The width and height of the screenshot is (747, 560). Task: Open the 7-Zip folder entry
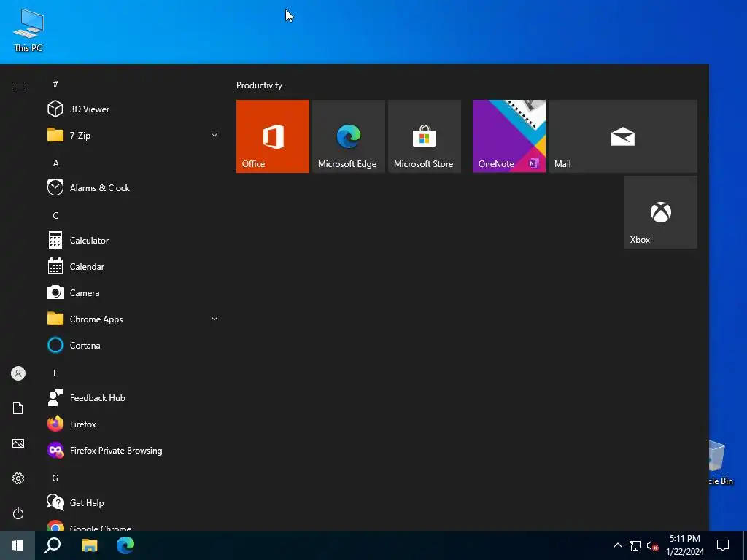click(x=133, y=135)
